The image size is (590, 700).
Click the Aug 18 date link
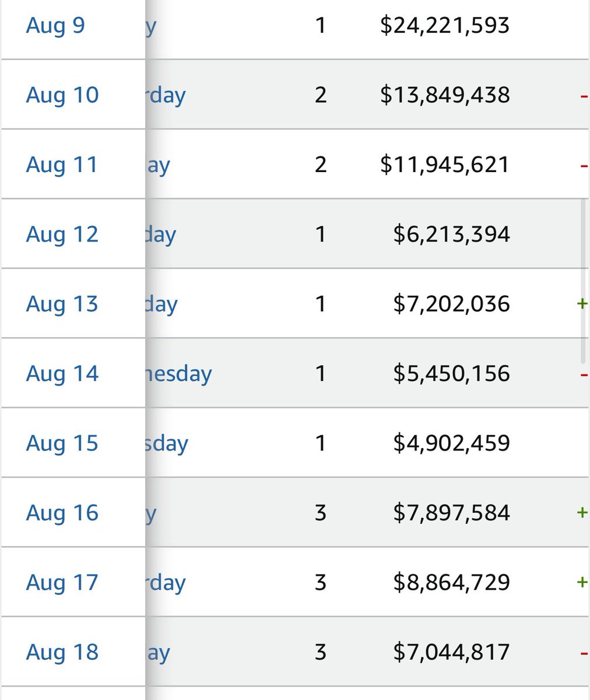pyautogui.click(x=62, y=652)
